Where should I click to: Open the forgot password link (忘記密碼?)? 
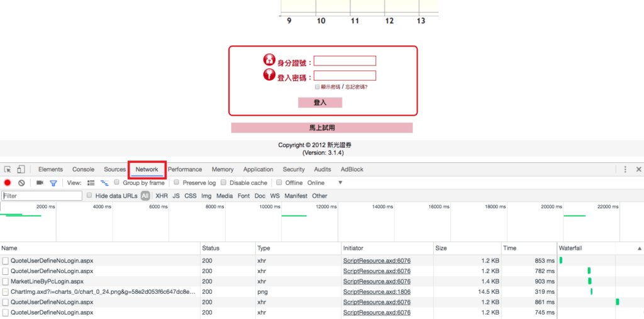[356, 87]
